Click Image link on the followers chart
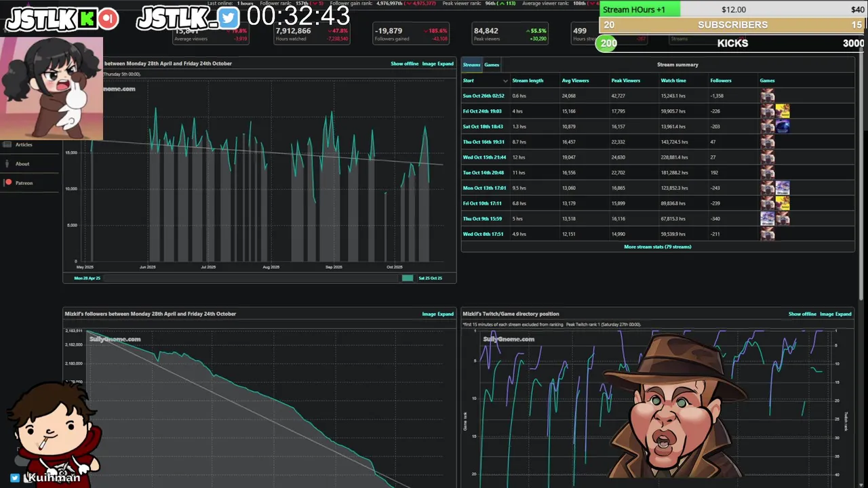 [429, 314]
